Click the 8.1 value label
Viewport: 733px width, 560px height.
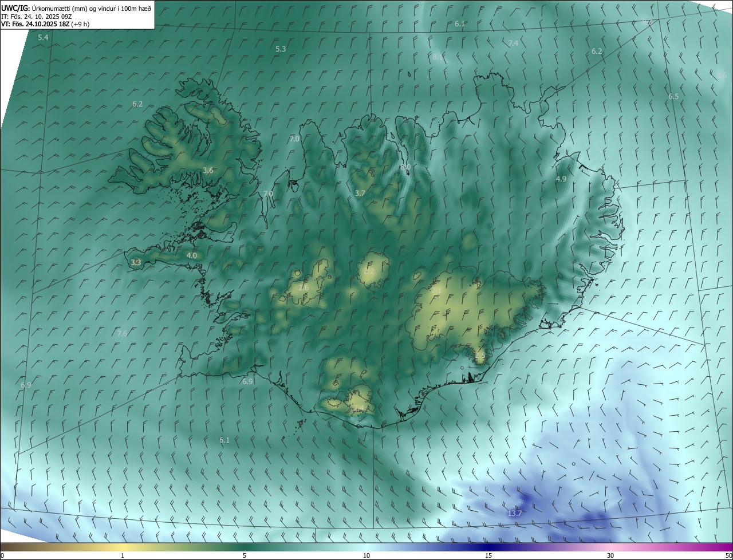438,57
